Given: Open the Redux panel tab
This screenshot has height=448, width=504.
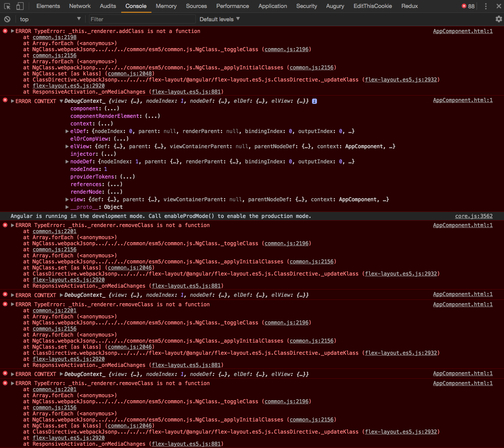Looking at the screenshot, I should coord(409,6).
